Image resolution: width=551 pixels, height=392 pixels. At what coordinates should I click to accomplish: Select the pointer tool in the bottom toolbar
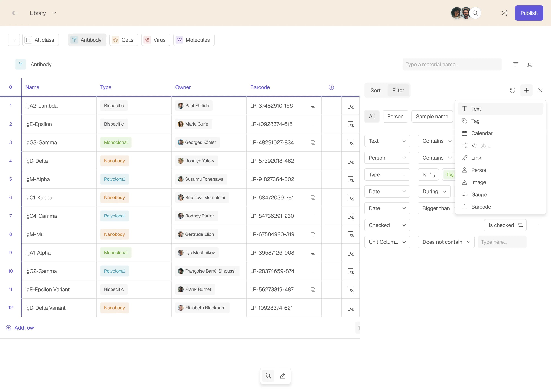click(268, 376)
